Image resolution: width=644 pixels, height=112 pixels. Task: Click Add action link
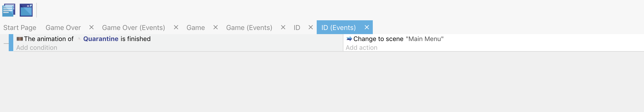click(362, 48)
